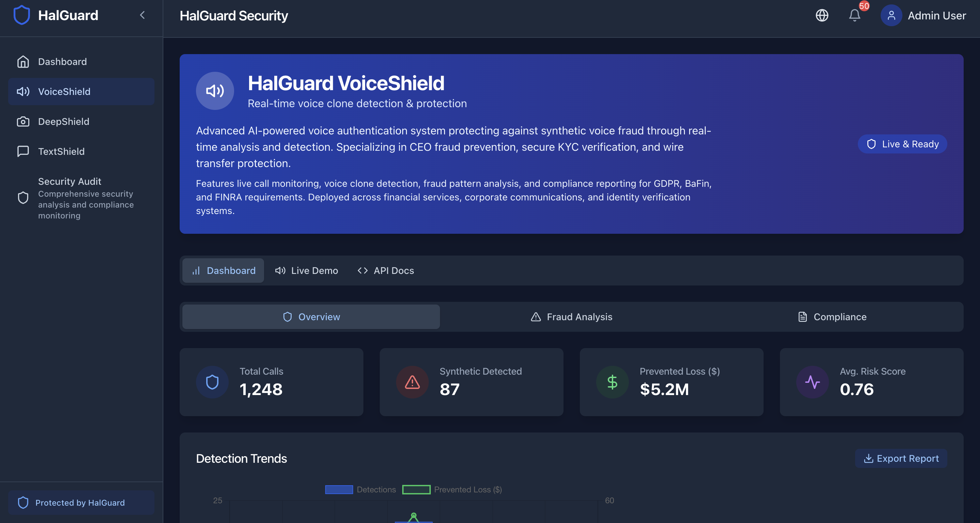
Task: Select the DeepShield camera icon
Action: coord(23,121)
